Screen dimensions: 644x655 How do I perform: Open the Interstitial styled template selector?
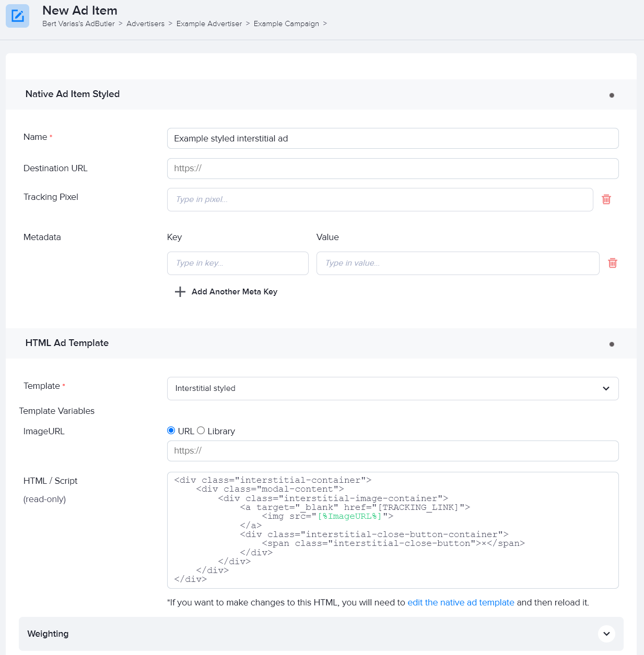[x=392, y=388]
